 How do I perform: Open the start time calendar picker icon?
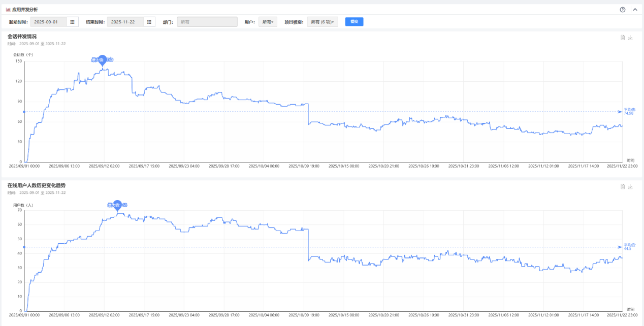[x=72, y=22]
